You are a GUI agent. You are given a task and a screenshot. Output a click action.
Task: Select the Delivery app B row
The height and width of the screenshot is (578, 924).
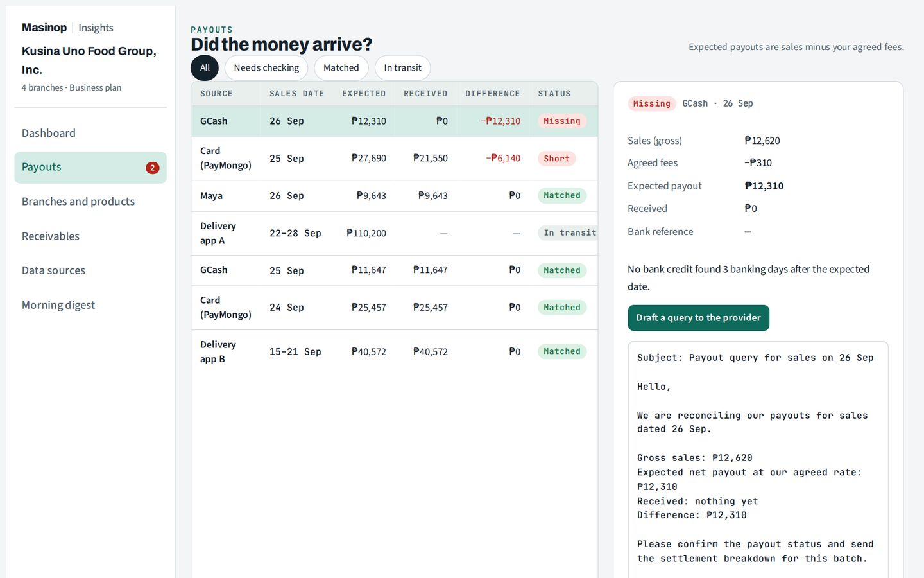coord(395,352)
